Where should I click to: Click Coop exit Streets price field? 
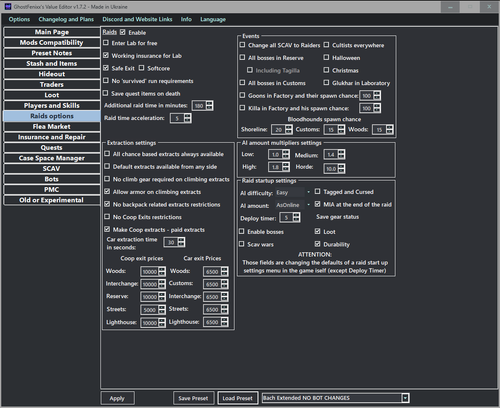point(149,310)
